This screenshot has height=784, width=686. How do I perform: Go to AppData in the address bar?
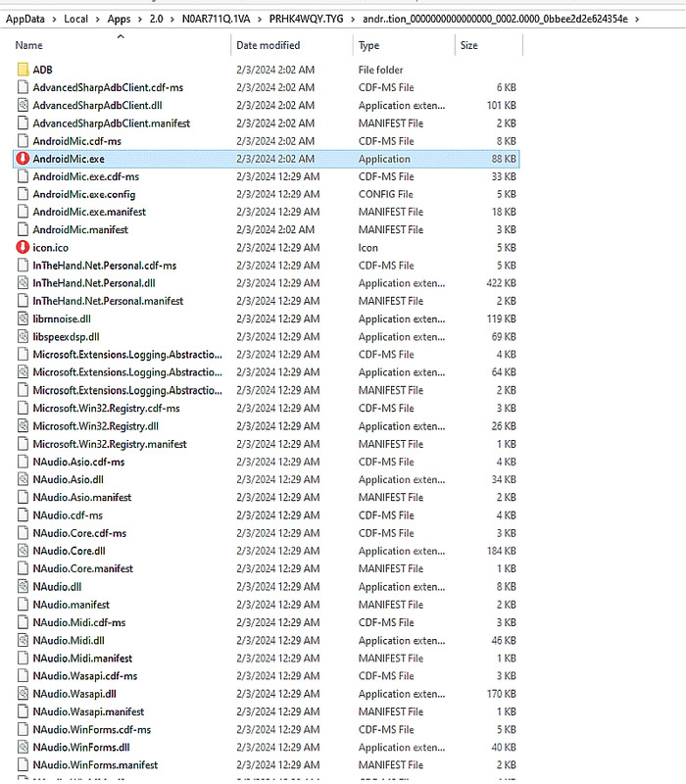(25, 19)
